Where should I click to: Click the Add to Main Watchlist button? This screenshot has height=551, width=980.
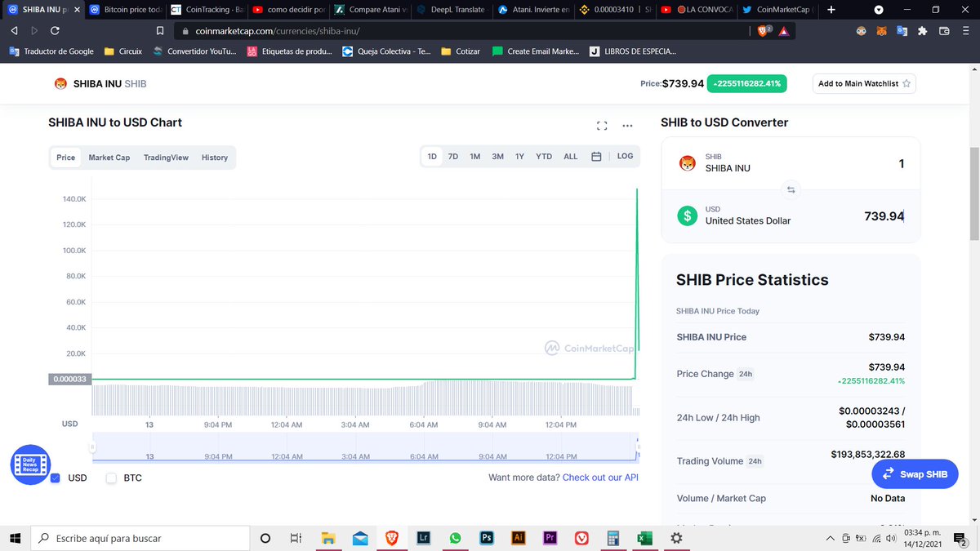864,83
